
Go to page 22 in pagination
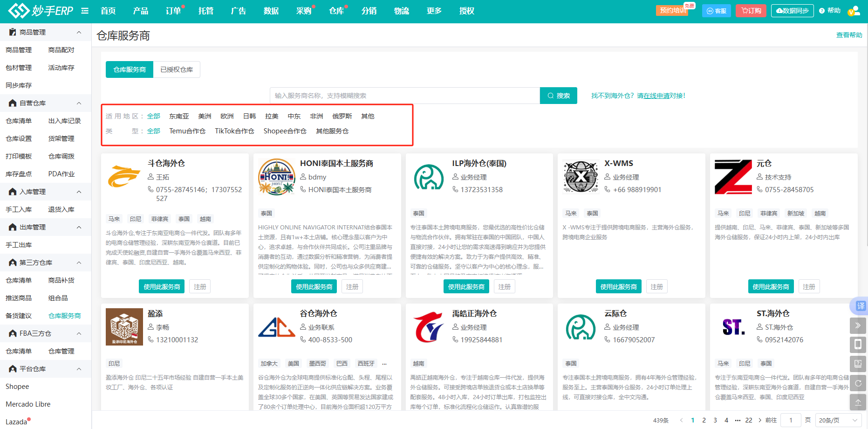point(749,420)
